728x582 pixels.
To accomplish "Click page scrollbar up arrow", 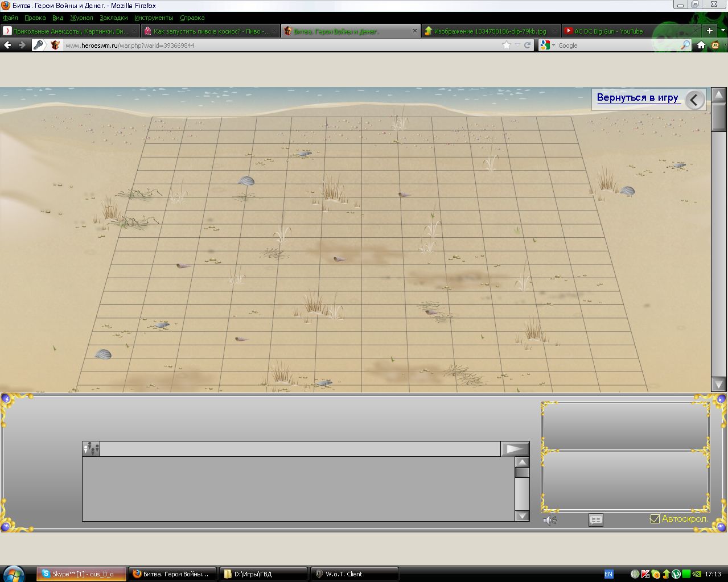I will point(718,94).
